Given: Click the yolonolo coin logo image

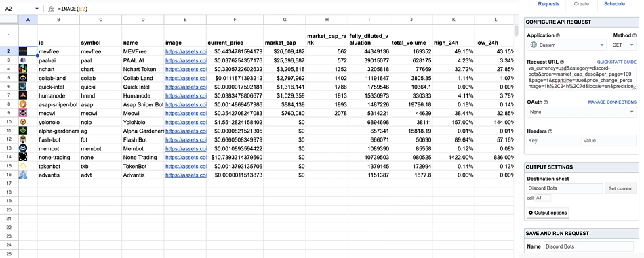Looking at the screenshot, I should (23, 122).
